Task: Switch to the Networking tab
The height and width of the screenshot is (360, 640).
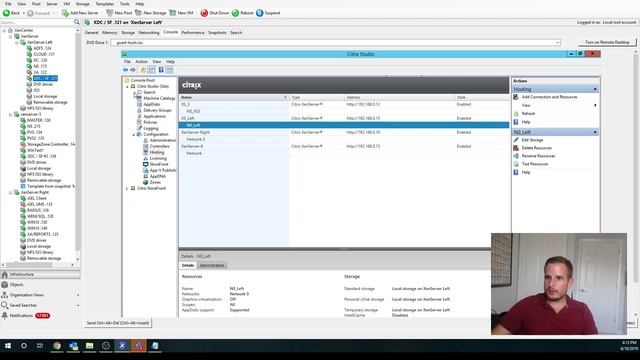Action: point(149,33)
